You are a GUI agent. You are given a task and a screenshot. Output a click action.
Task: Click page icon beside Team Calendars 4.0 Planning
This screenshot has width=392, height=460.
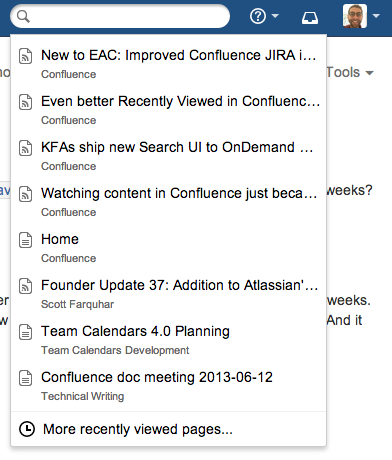click(x=26, y=332)
